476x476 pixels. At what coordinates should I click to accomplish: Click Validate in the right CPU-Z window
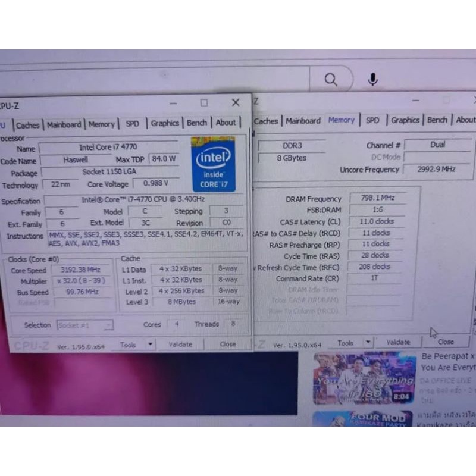(x=398, y=342)
